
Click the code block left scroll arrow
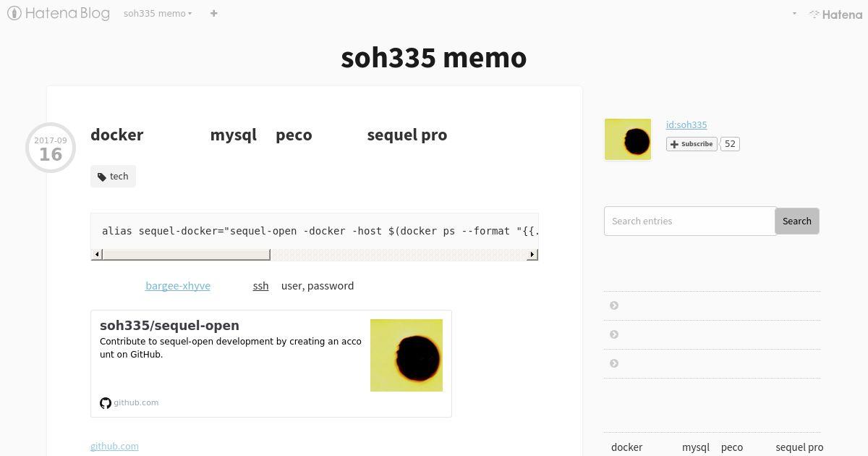click(x=97, y=254)
